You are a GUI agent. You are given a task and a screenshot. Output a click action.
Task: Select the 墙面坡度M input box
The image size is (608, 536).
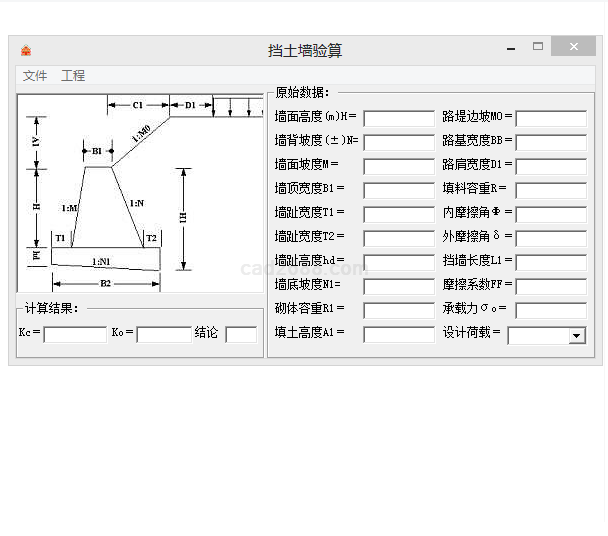398,167
